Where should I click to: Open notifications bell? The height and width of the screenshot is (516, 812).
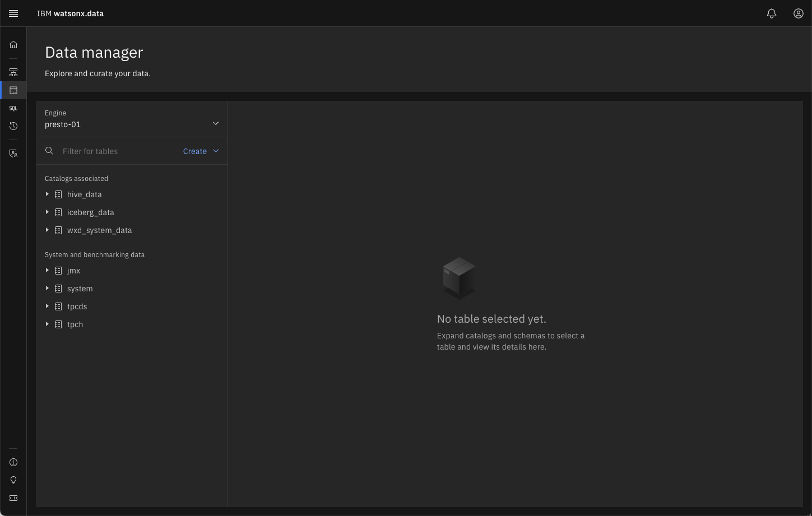pos(772,13)
